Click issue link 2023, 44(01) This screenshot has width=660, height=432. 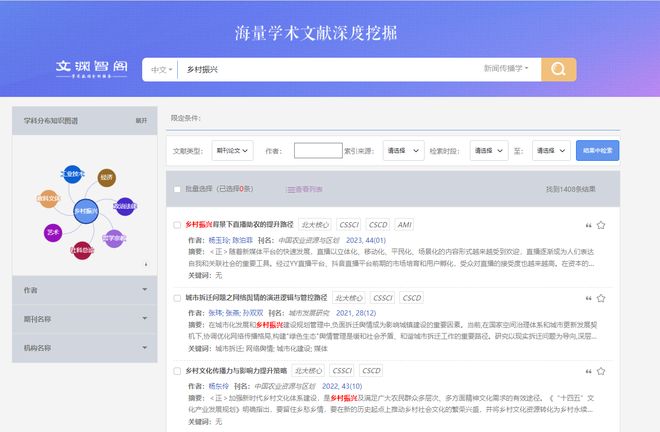(x=366, y=240)
